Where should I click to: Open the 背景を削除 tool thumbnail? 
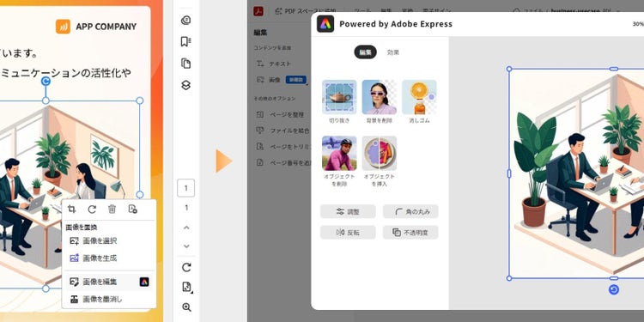tap(379, 97)
